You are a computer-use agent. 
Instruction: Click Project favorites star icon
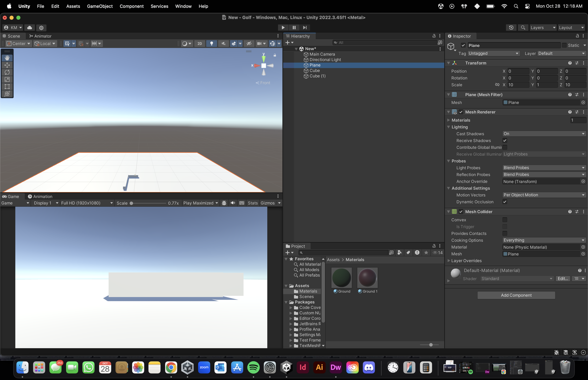pos(426,252)
